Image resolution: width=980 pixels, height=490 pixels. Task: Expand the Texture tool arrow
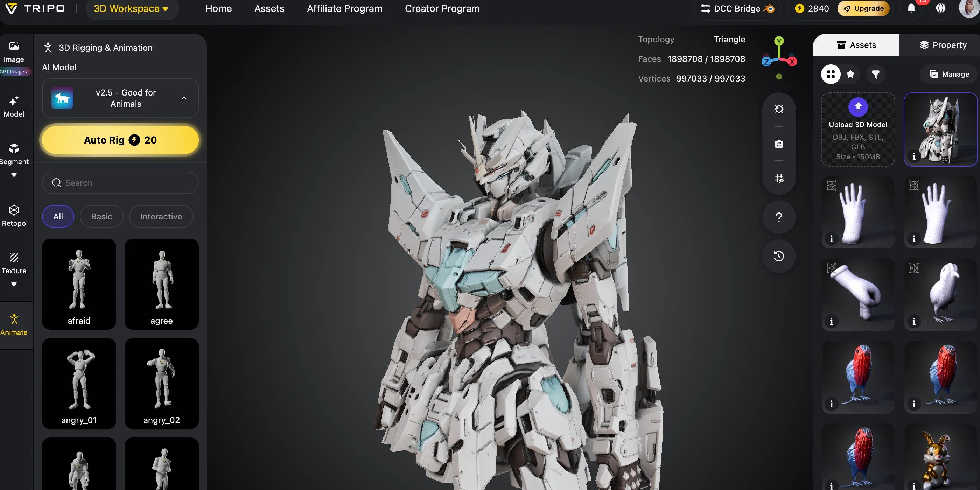[x=14, y=284]
